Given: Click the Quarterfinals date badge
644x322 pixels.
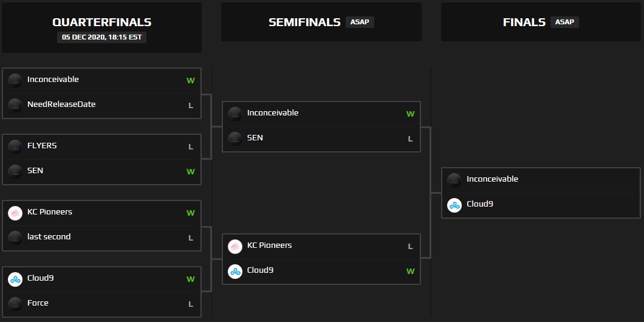Looking at the screenshot, I should [x=102, y=37].
